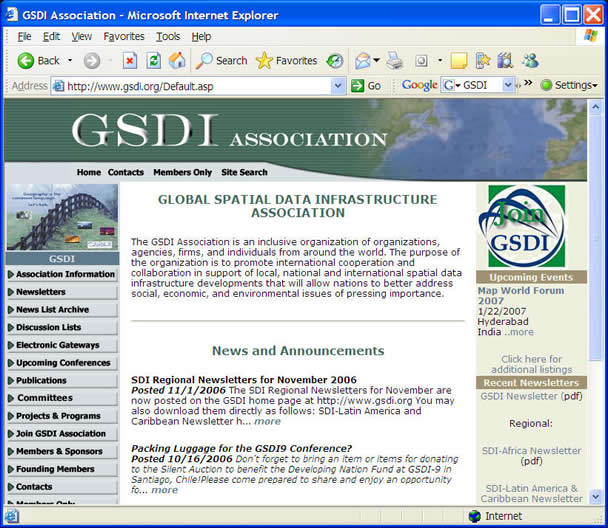Expand the Google toolbar chevron overflow
This screenshot has width=608, height=528.
click(x=528, y=83)
